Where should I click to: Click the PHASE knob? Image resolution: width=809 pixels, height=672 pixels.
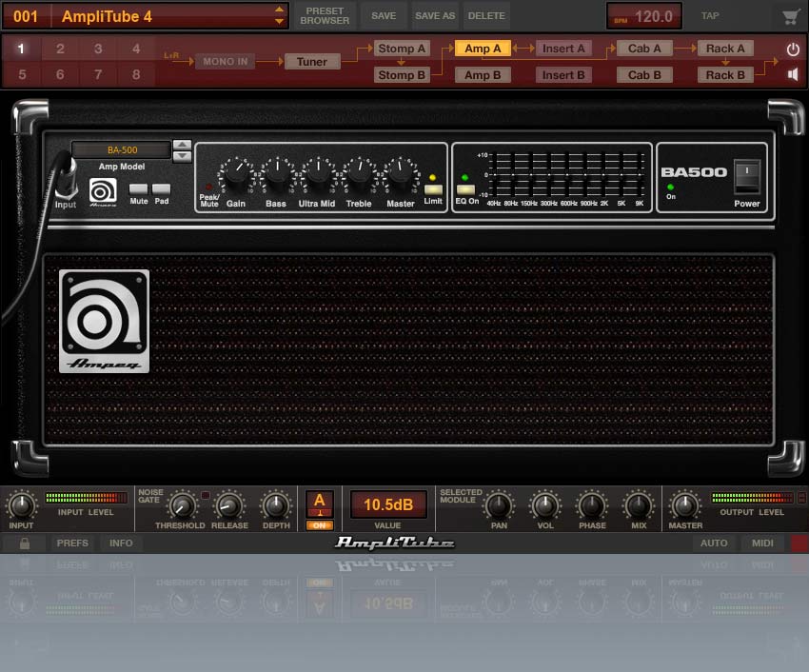[x=592, y=505]
